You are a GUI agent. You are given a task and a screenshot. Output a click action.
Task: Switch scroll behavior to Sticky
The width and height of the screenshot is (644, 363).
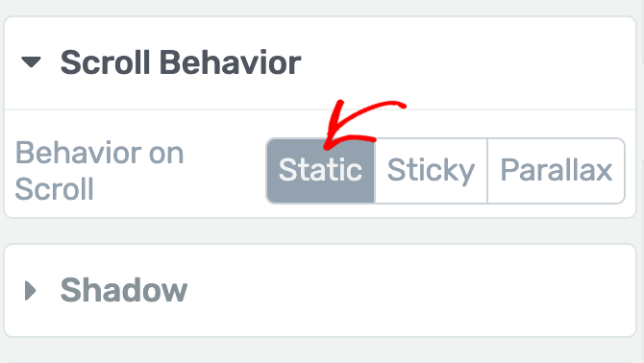tap(431, 171)
